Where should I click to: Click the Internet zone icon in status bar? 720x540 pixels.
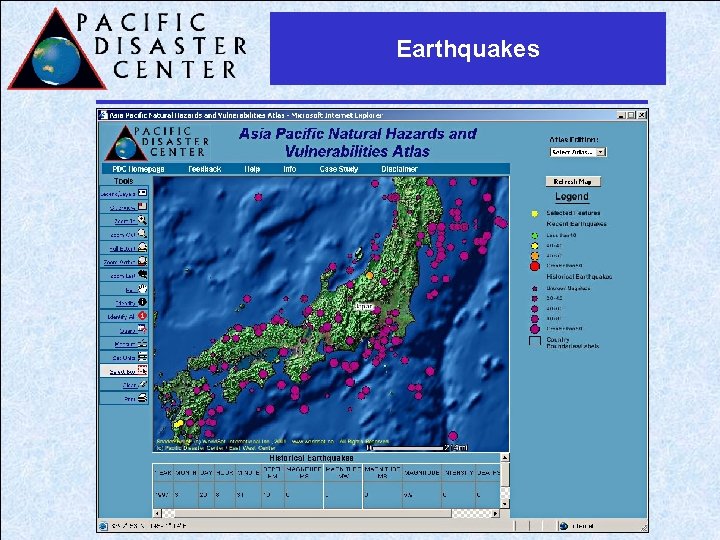click(564, 526)
